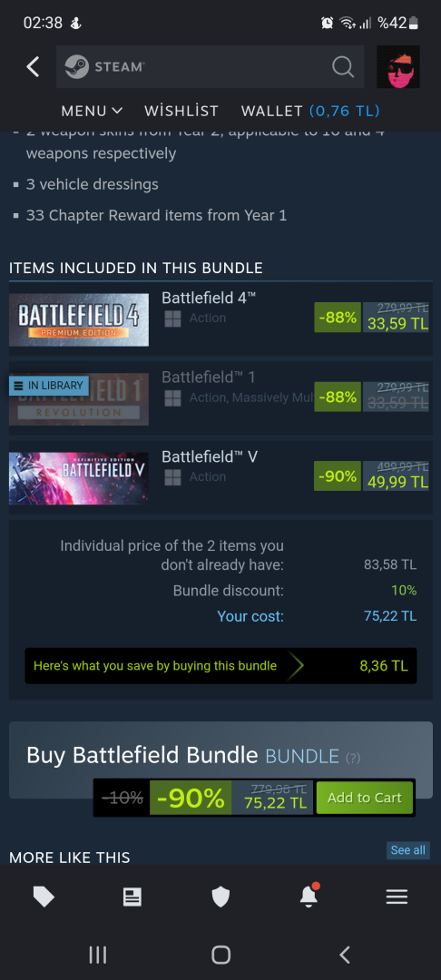Open the Steam Guard shield icon

[220, 897]
